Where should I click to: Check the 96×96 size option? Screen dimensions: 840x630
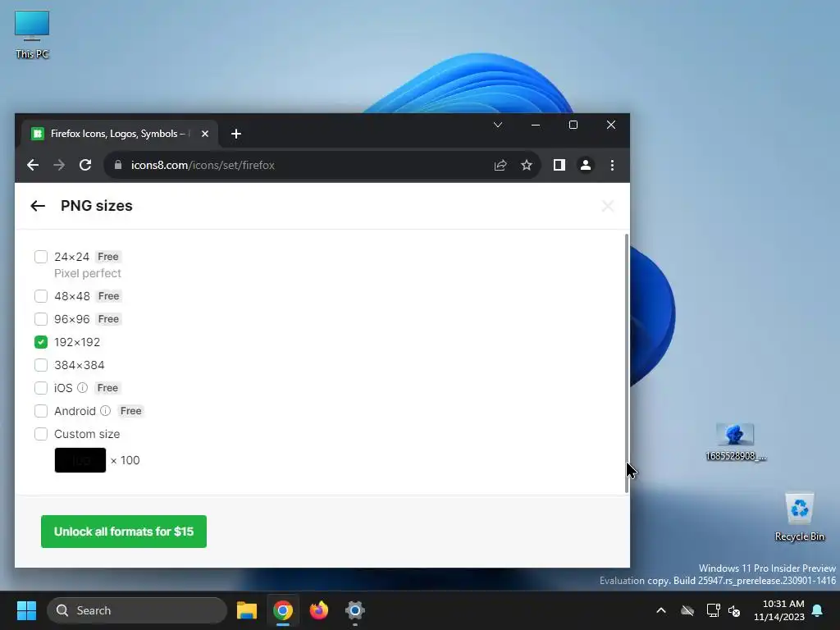click(41, 319)
